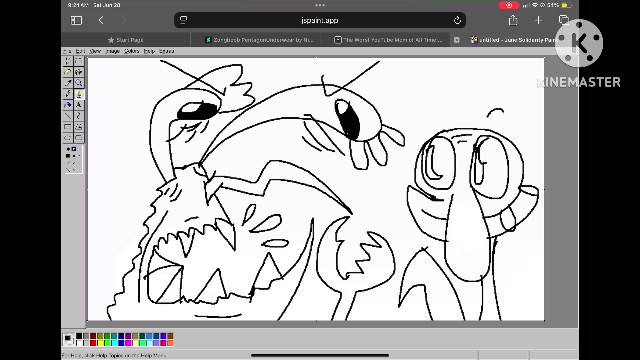
Task: Pick the pale yellow palette swatch
Action: point(135,343)
